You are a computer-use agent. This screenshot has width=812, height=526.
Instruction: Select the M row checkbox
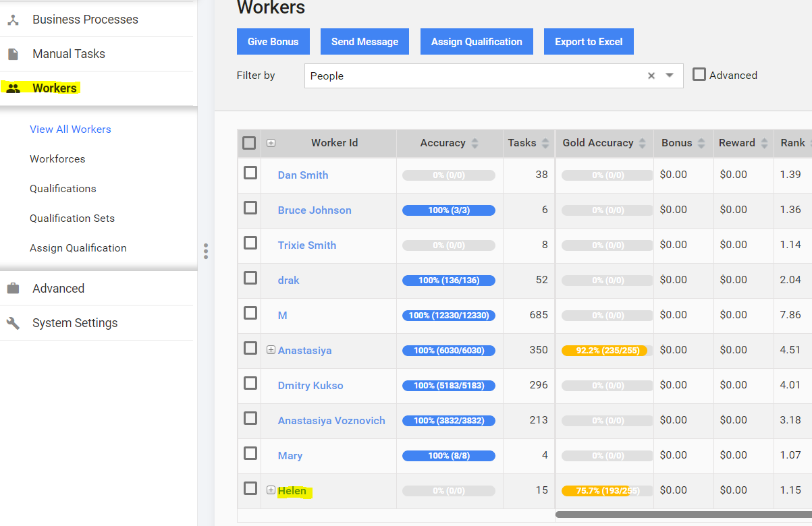pos(250,313)
